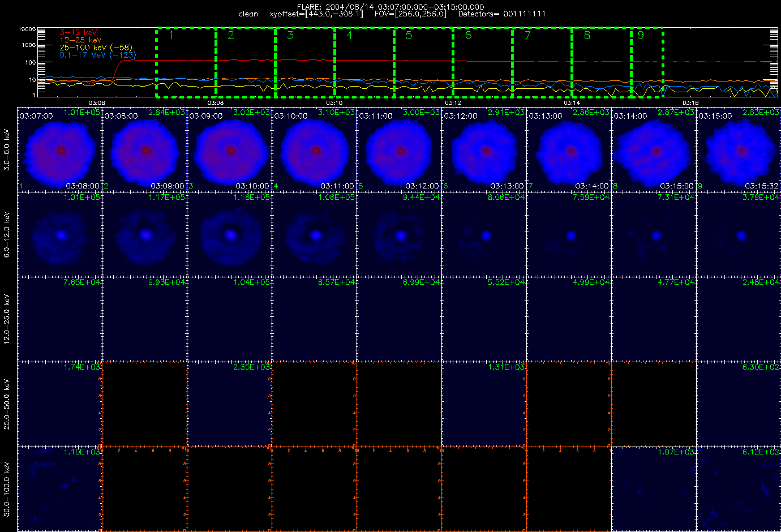Click the 3.0-6.0 keV row label

click(x=7, y=150)
